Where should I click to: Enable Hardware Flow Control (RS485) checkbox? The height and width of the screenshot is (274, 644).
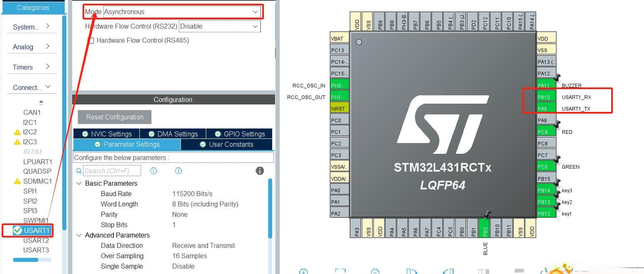91,41
